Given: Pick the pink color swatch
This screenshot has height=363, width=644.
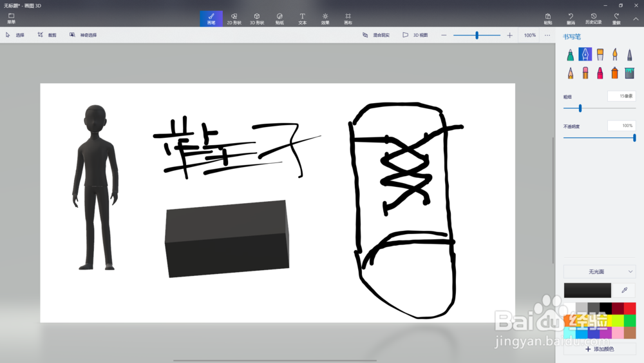Looking at the screenshot, I should (x=618, y=332).
